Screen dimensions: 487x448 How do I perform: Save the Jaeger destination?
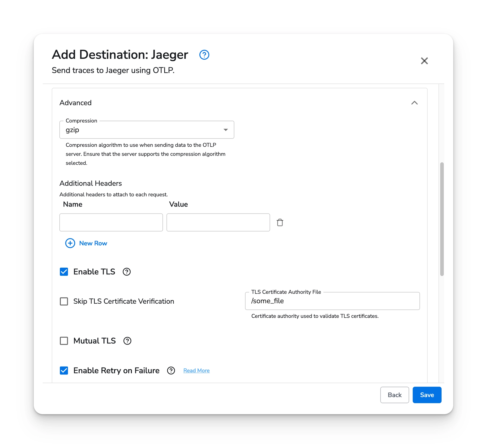427,395
